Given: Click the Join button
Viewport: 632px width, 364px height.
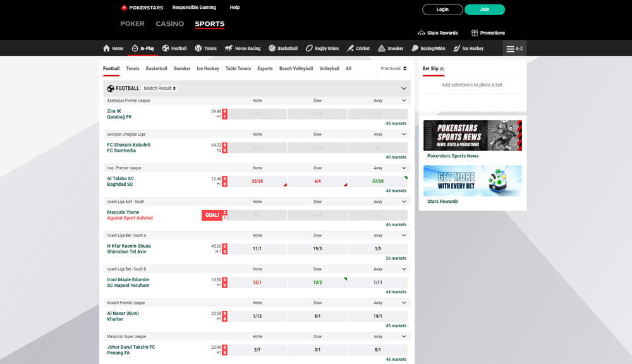Looking at the screenshot, I should [x=484, y=9].
